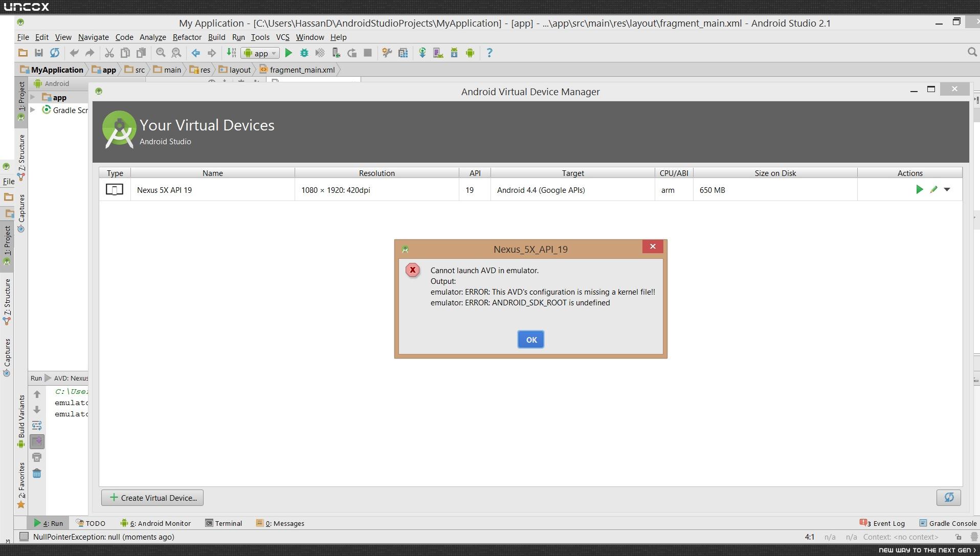Viewport: 980px width, 556px height.
Task: Click the grey Stop square icon
Action: click(368, 53)
